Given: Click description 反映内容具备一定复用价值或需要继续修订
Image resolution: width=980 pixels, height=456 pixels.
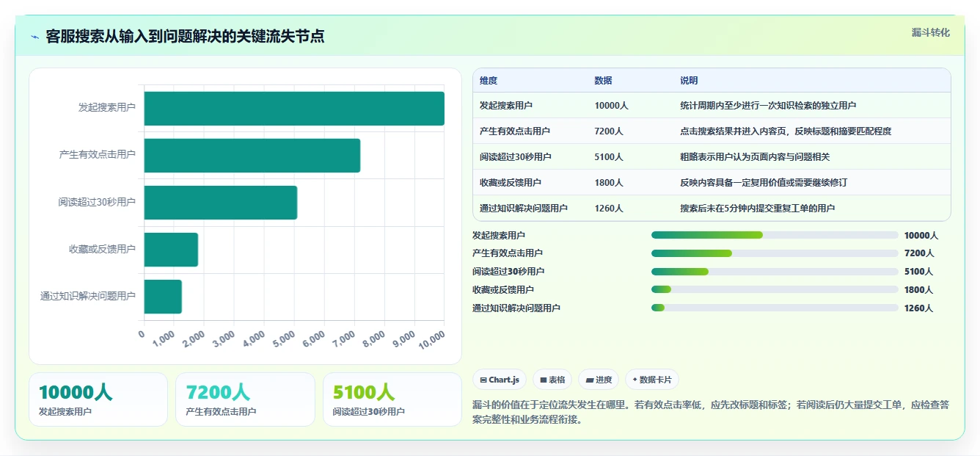Looking at the screenshot, I should pos(764,183).
